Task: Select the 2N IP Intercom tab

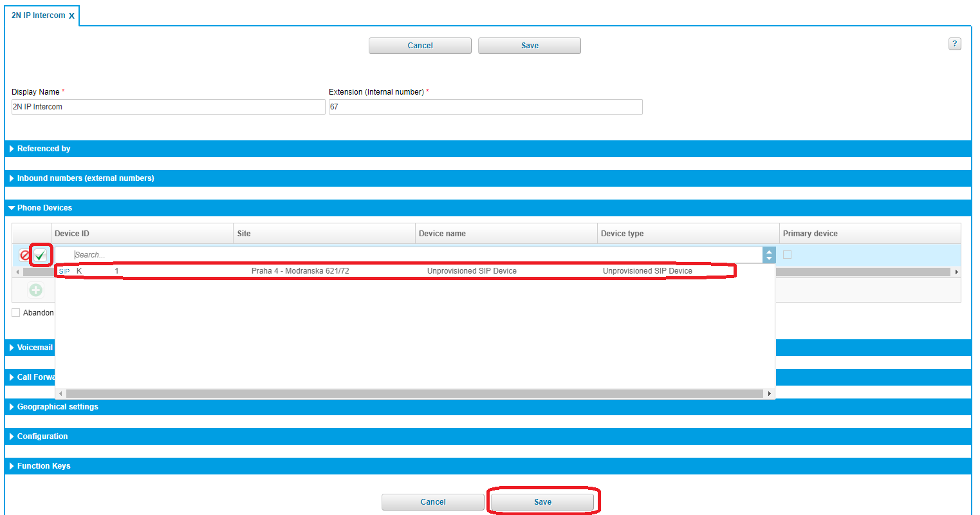Action: 38,15
